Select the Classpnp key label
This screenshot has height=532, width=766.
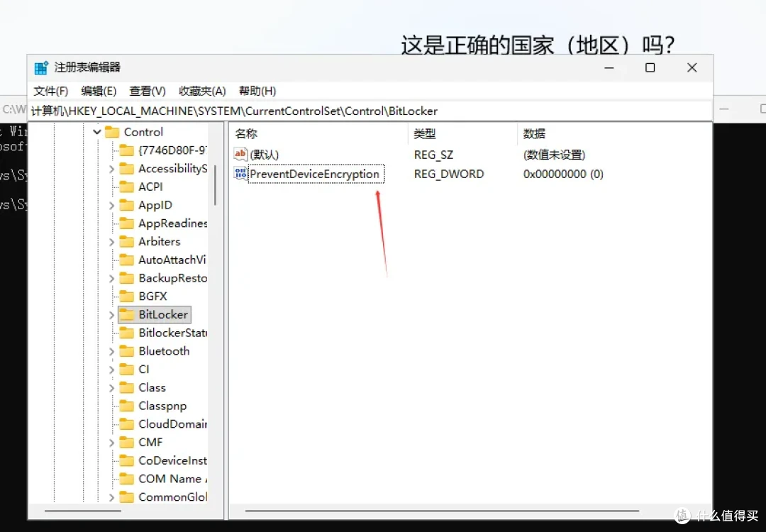(x=162, y=406)
